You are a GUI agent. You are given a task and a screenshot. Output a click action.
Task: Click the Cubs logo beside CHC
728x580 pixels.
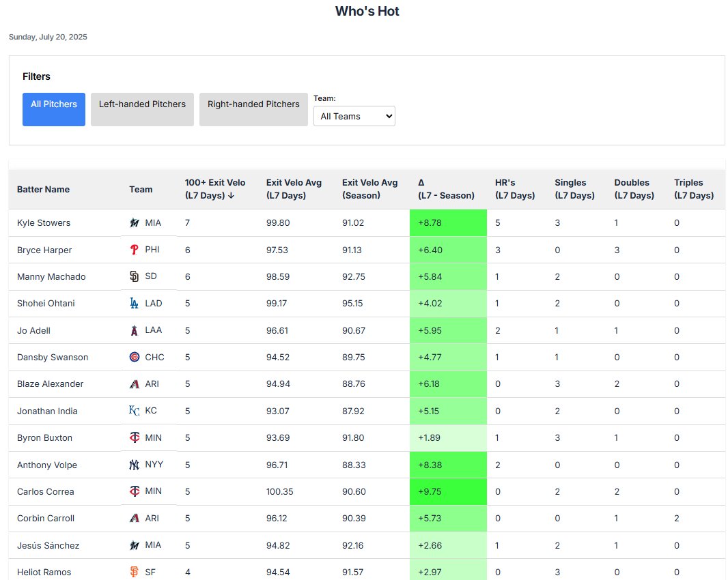(134, 358)
